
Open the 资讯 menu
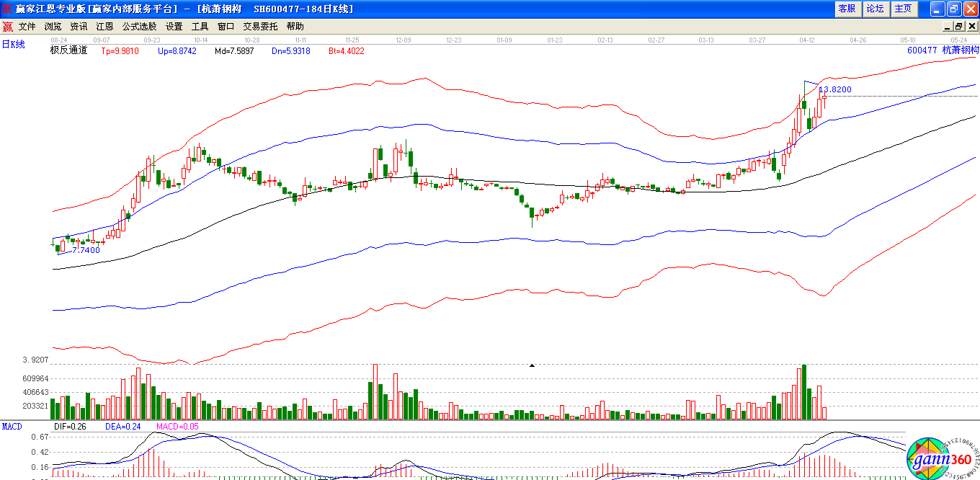pyautogui.click(x=79, y=27)
